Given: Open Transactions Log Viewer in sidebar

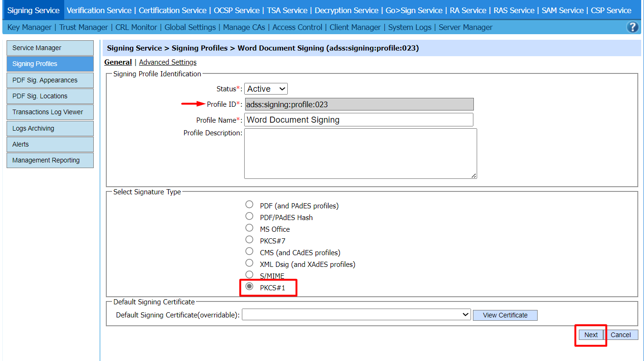Looking at the screenshot, I should click(50, 112).
